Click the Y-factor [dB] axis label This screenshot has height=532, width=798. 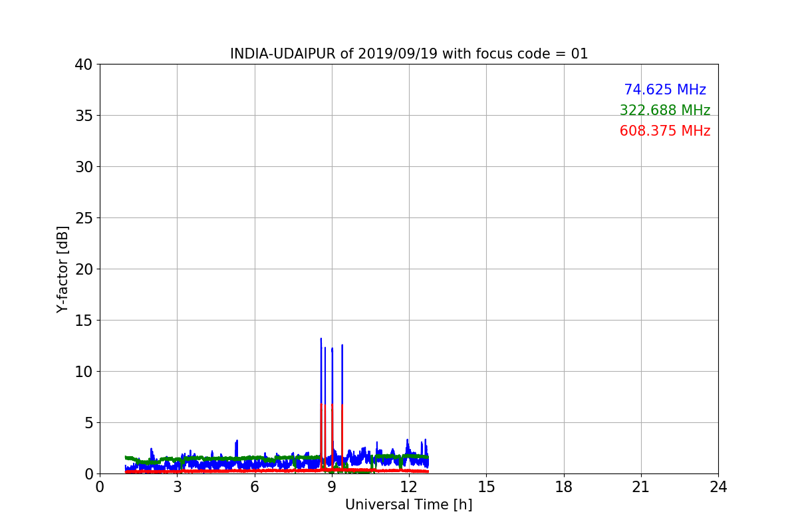(x=63, y=269)
